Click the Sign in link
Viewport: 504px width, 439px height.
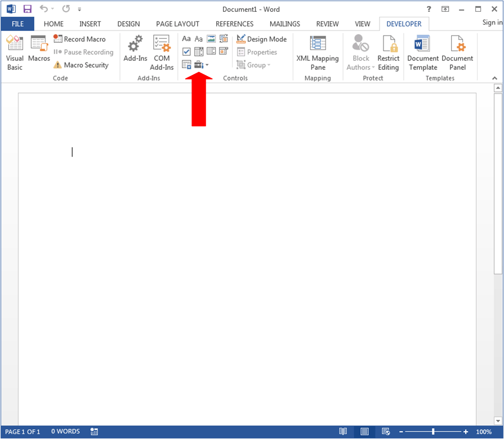492,22
